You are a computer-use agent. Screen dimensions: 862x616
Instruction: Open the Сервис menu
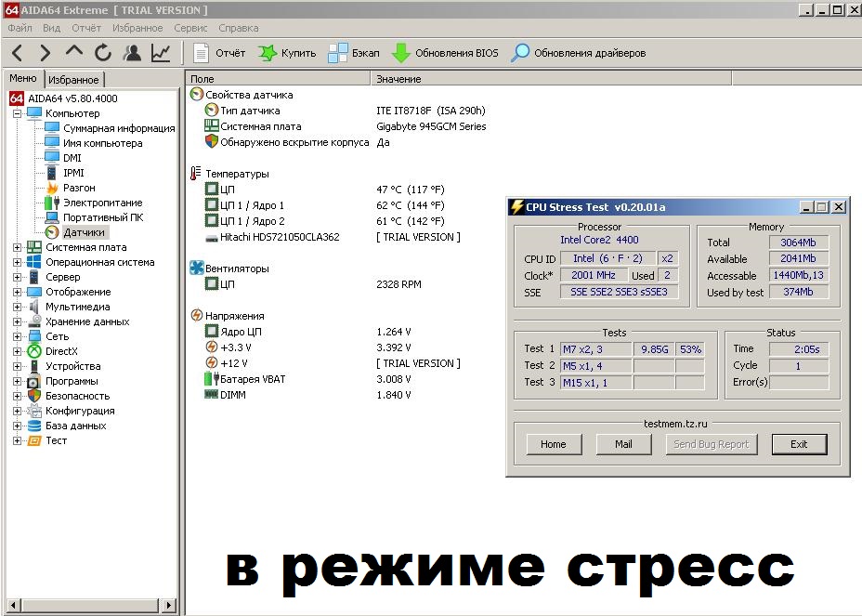tap(190, 28)
